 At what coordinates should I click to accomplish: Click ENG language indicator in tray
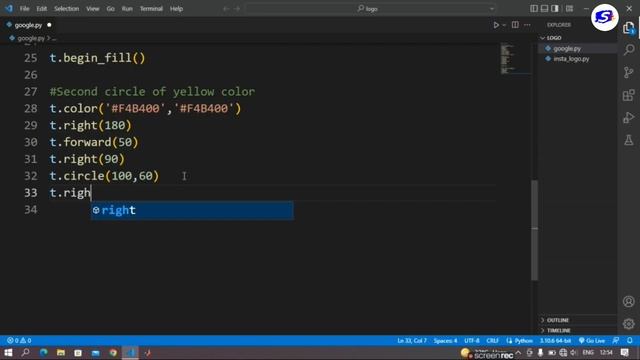[588, 353]
